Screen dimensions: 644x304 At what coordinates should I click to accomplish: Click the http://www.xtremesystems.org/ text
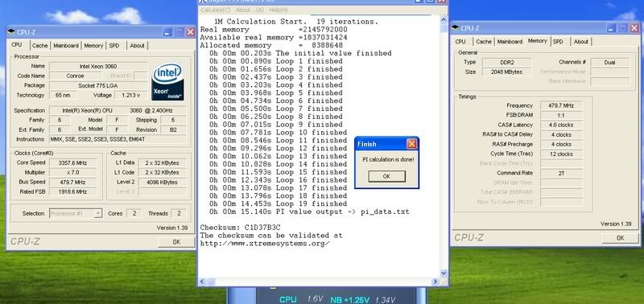click(265, 244)
